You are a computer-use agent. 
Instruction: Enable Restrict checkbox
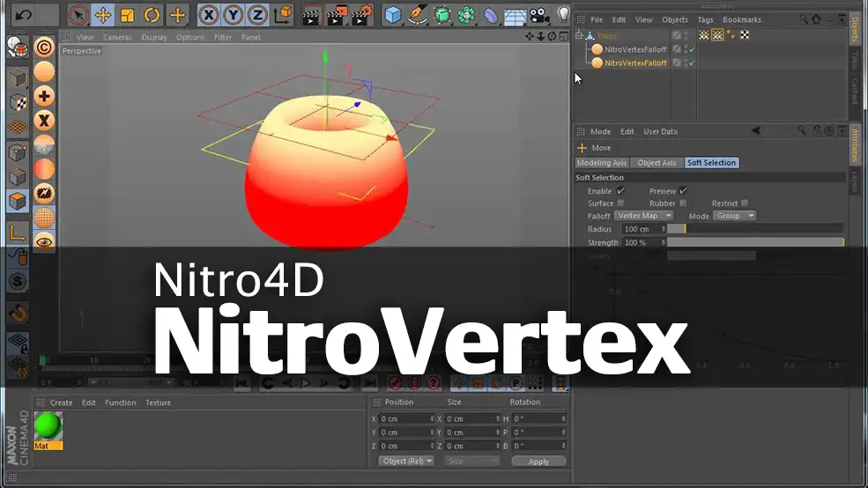pos(745,203)
